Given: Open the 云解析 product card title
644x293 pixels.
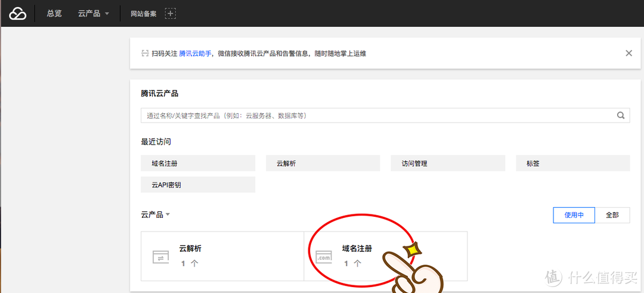Looking at the screenshot, I should 190,249.
